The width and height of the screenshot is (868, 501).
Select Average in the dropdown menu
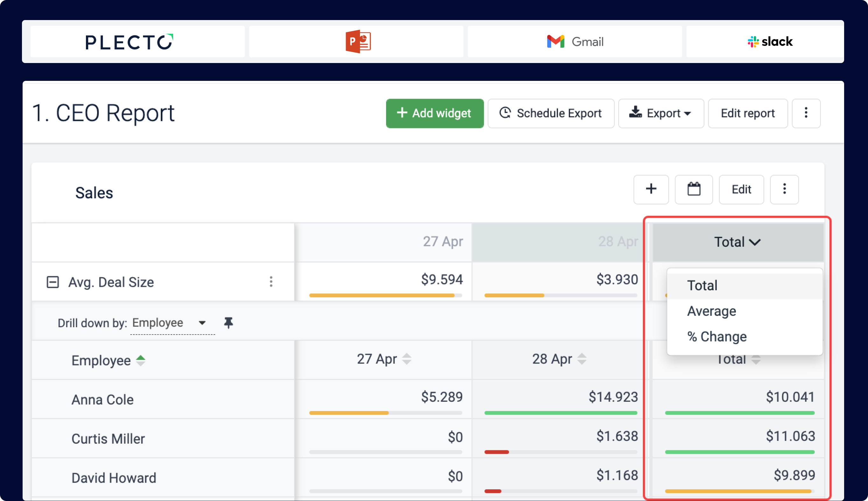point(745,311)
